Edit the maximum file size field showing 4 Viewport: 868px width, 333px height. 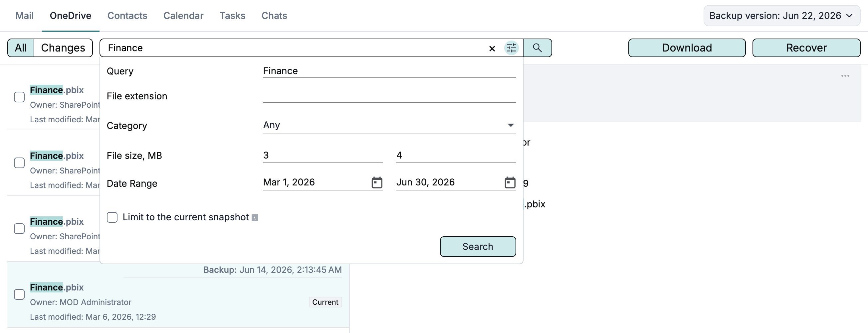pyautogui.click(x=456, y=155)
